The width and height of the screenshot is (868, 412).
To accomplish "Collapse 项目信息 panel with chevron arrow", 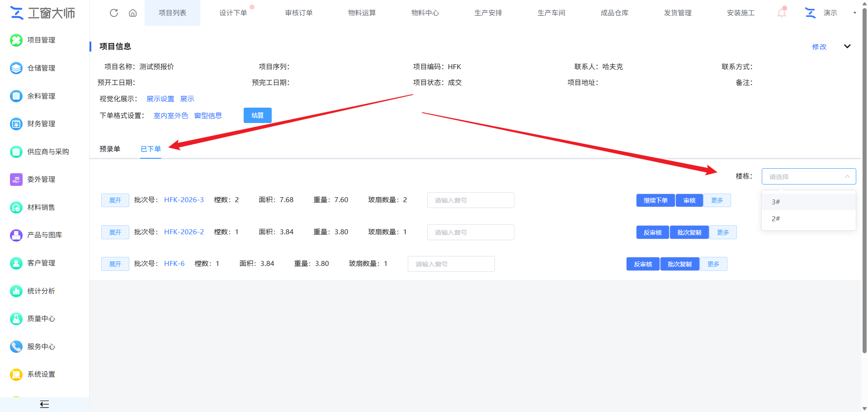I will tap(847, 46).
